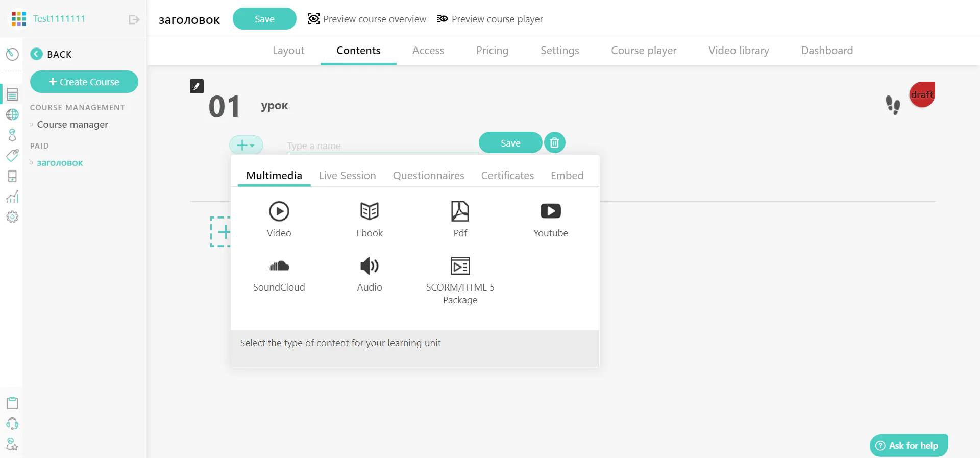Select Youtube as learning unit type
The width and height of the screenshot is (980, 458).
(550, 219)
